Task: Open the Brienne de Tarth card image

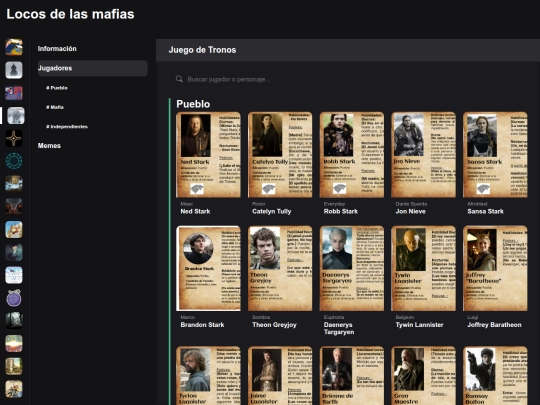Action: [x=352, y=376]
